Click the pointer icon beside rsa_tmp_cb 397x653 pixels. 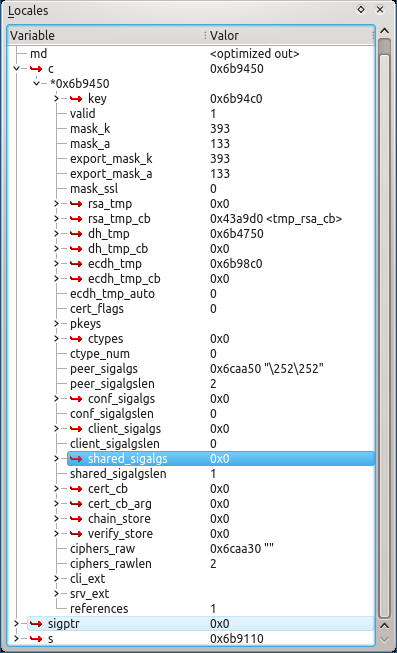[76, 219]
